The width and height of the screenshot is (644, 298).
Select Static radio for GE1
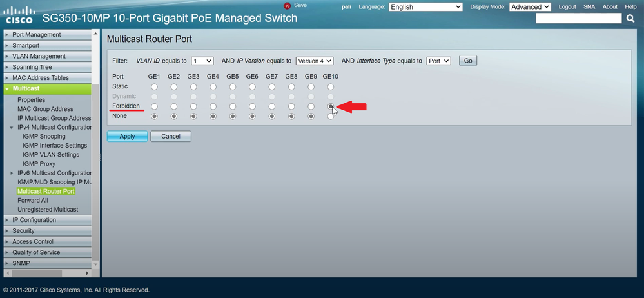point(154,86)
